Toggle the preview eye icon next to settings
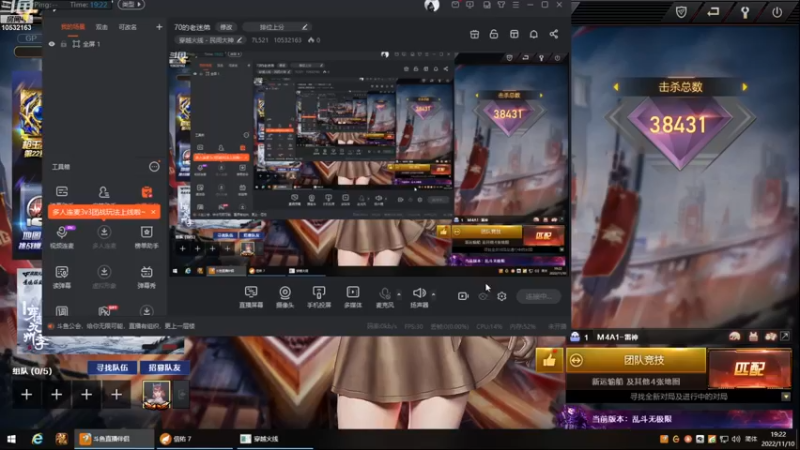 (483, 296)
